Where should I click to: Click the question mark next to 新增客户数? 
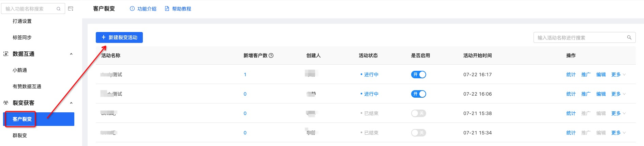pyautogui.click(x=271, y=55)
